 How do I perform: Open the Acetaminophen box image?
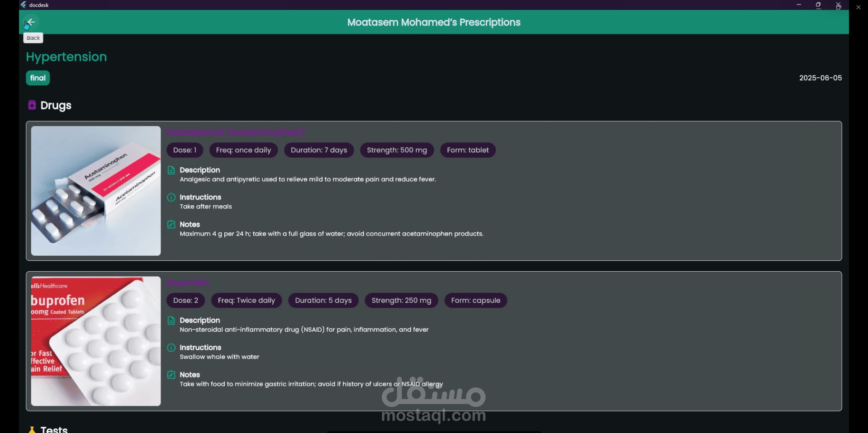point(96,191)
